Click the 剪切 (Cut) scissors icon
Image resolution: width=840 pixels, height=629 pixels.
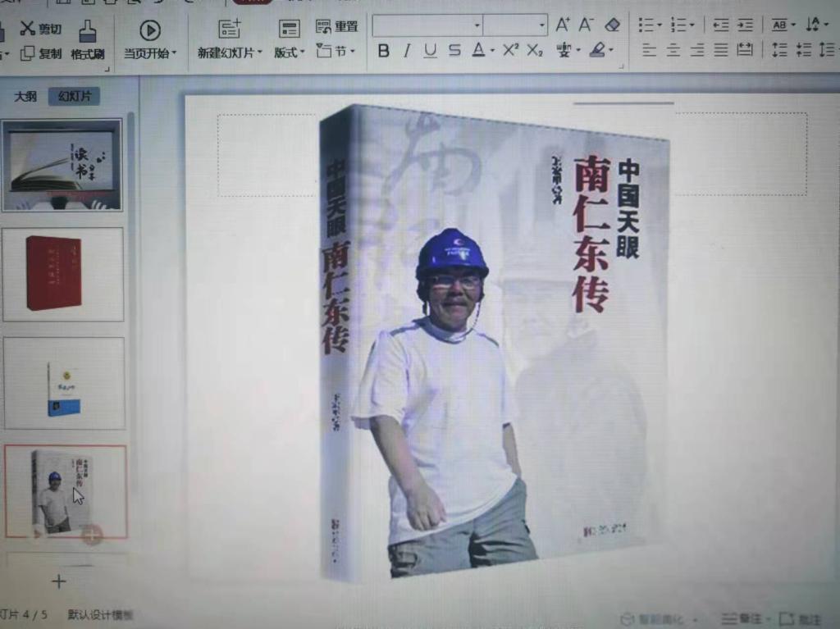point(27,28)
